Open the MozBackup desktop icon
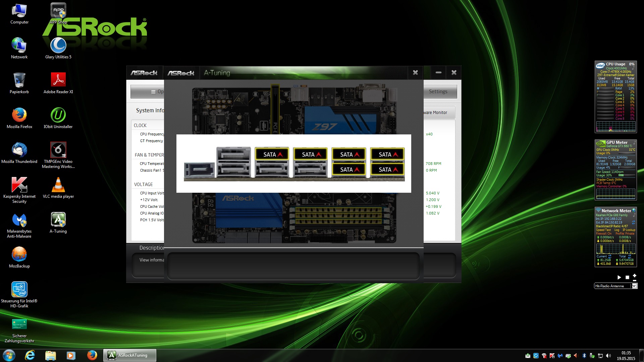This screenshot has height=362, width=644. pos(19,255)
